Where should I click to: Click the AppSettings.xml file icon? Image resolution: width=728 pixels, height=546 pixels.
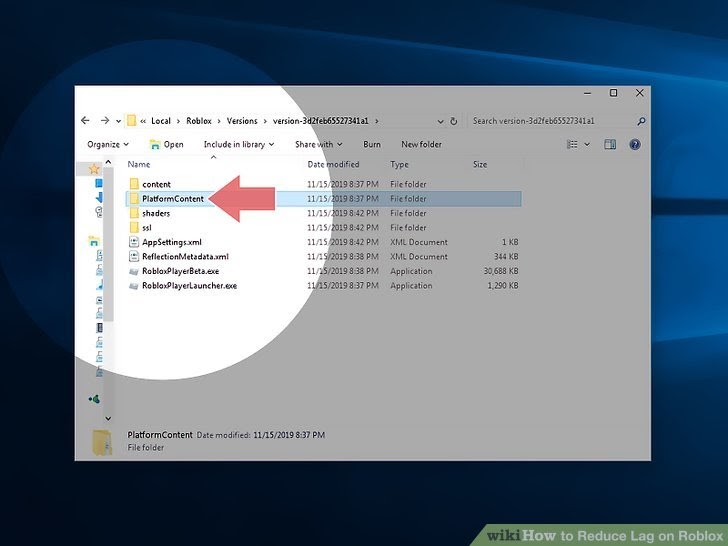click(134, 242)
